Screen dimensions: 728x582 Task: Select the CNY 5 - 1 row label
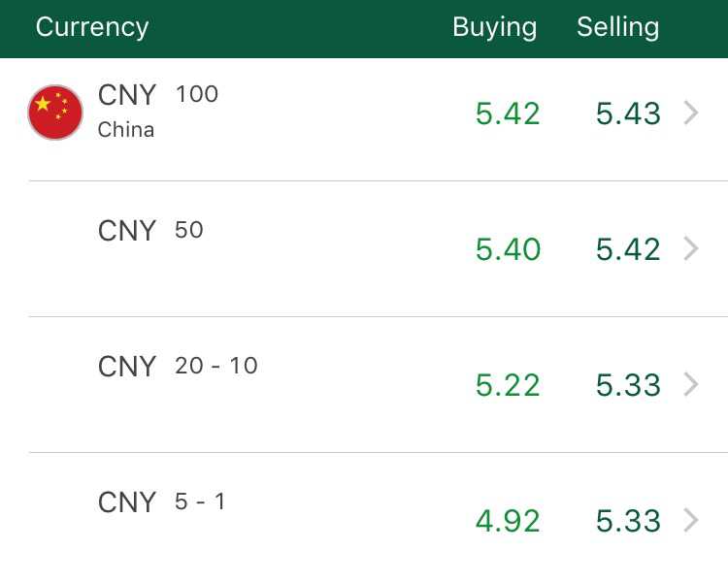point(127,502)
